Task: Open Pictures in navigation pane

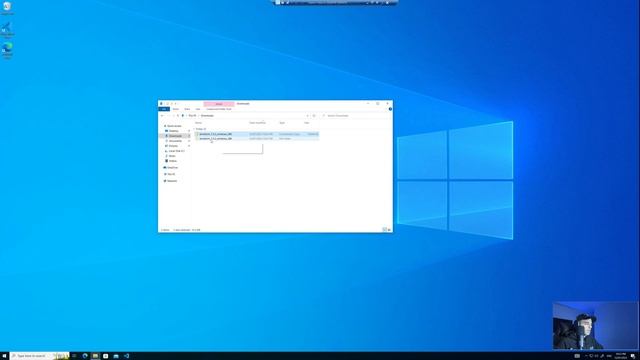Action: click(173, 146)
